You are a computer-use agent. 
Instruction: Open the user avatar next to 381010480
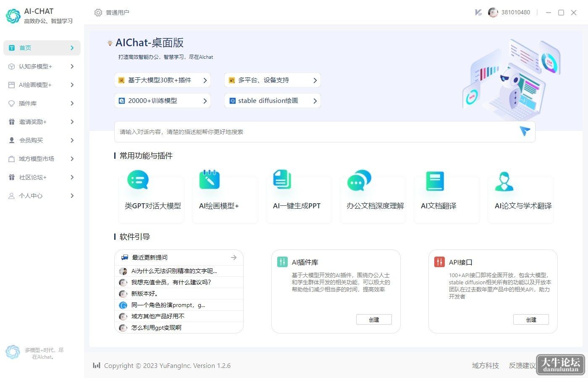click(x=493, y=13)
